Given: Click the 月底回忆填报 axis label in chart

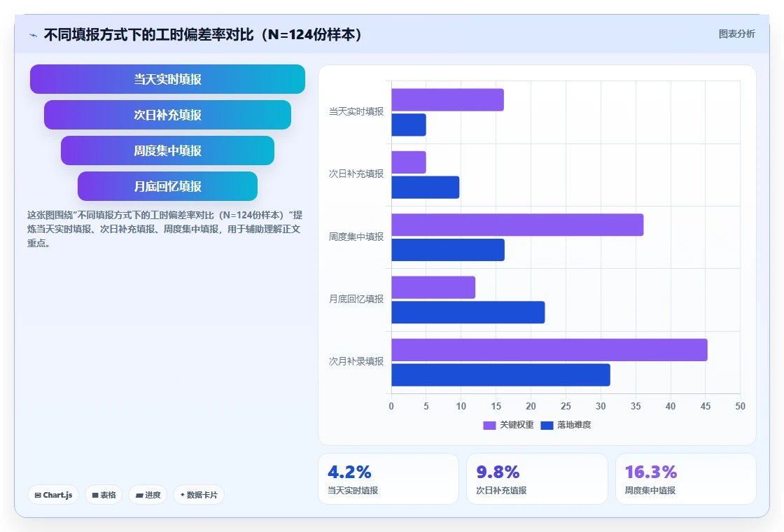Looking at the screenshot, I should coord(356,299).
